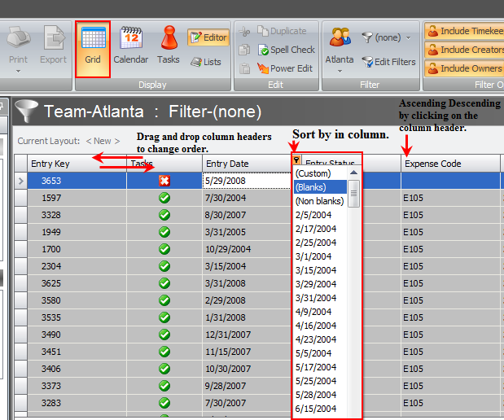
Task: Open the Lists panel
Action: point(206,62)
